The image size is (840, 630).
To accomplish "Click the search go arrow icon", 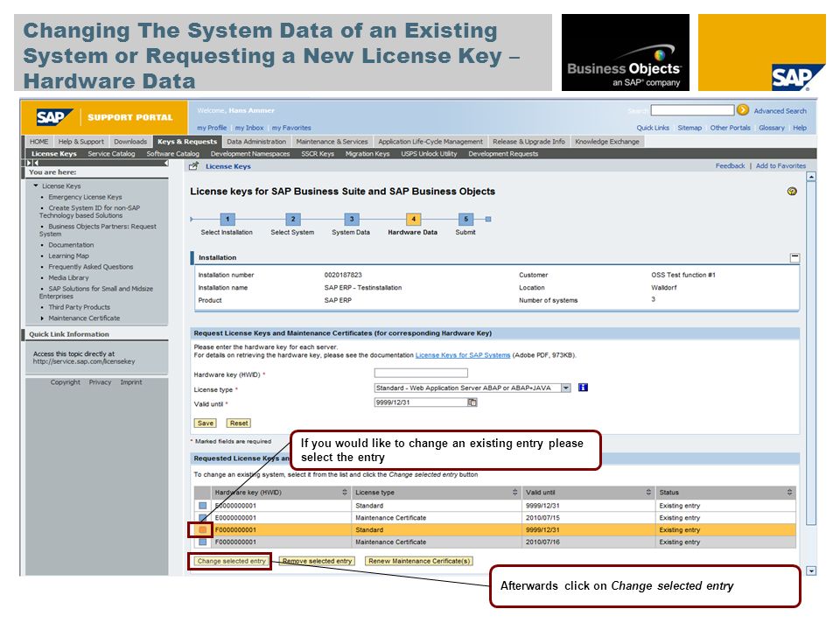I will coord(743,110).
